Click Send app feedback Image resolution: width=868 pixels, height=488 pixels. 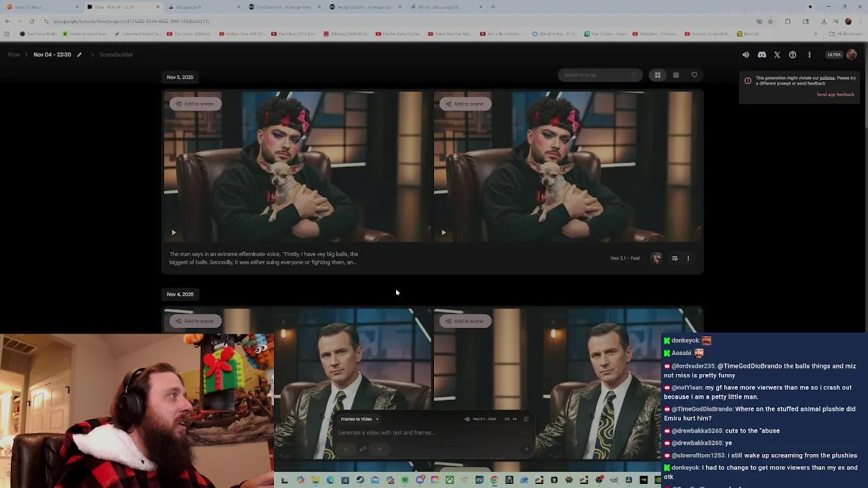[835, 95]
